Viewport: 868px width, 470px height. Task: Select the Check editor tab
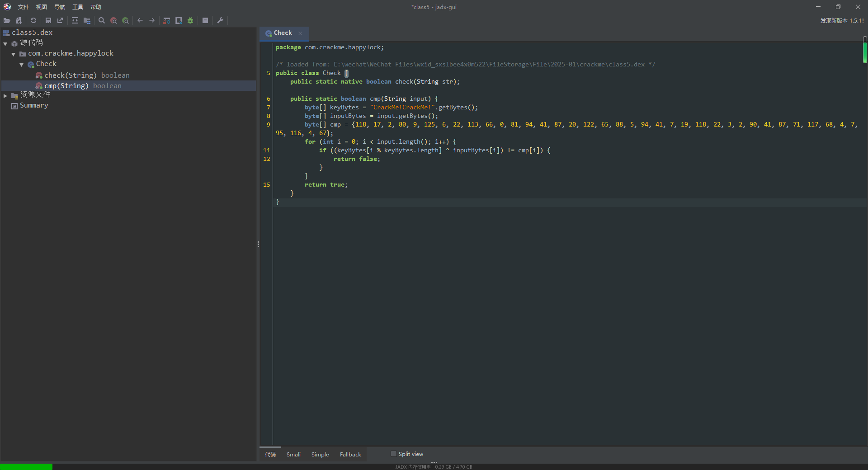coord(283,33)
